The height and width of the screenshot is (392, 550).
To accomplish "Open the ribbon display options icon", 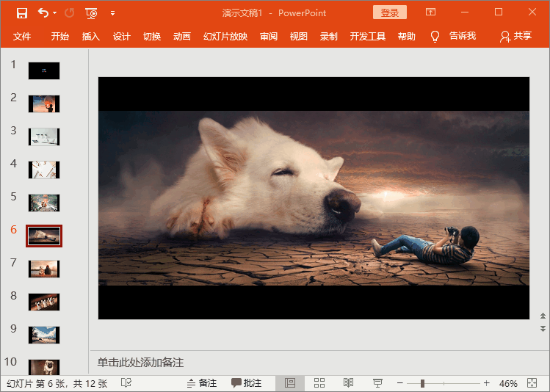I will coord(431,12).
